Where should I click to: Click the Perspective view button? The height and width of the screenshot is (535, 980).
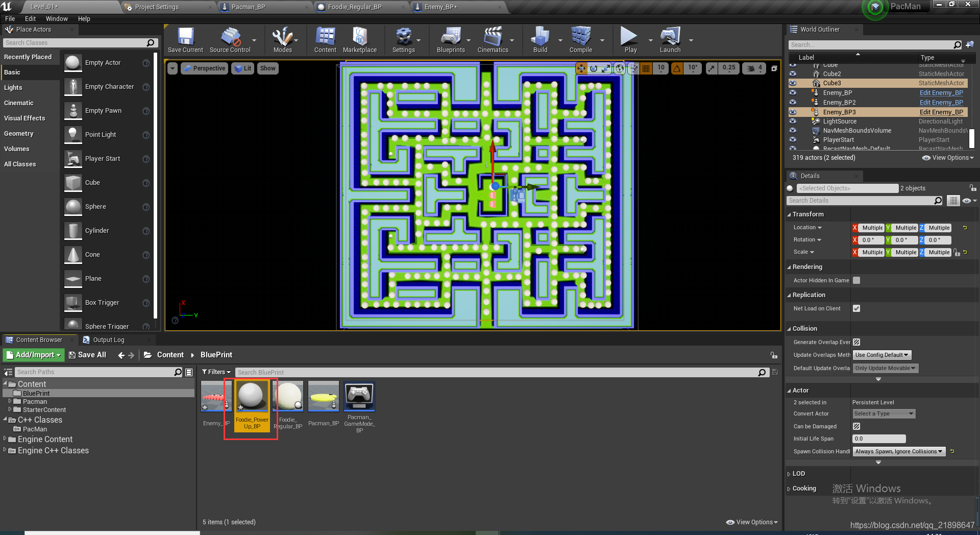[204, 68]
